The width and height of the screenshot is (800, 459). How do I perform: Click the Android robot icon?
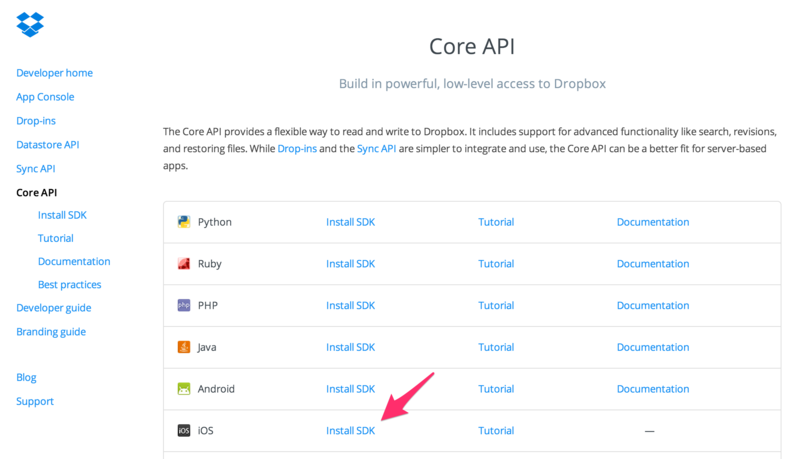click(x=184, y=389)
